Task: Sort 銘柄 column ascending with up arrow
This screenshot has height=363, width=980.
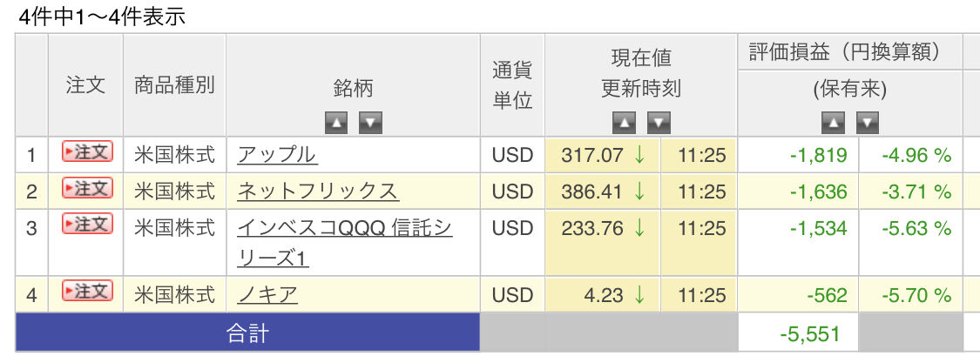Action: (x=336, y=123)
